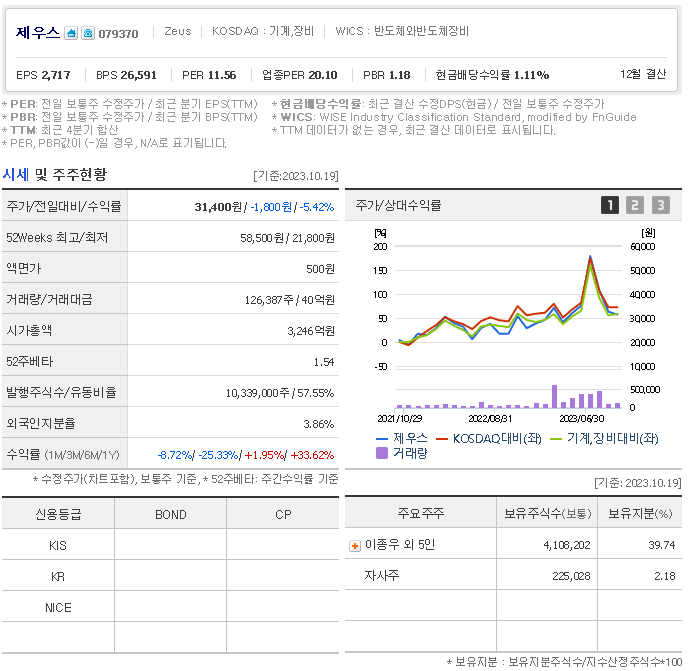The width and height of the screenshot is (692, 671).
Task: Click 10,339,000주 / 57.55% shares value
Action: pos(280,393)
